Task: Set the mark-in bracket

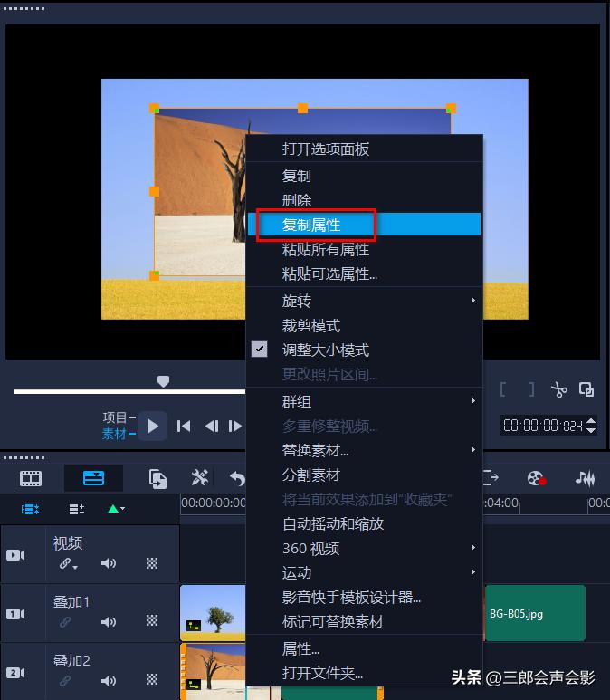Action: pos(503,389)
